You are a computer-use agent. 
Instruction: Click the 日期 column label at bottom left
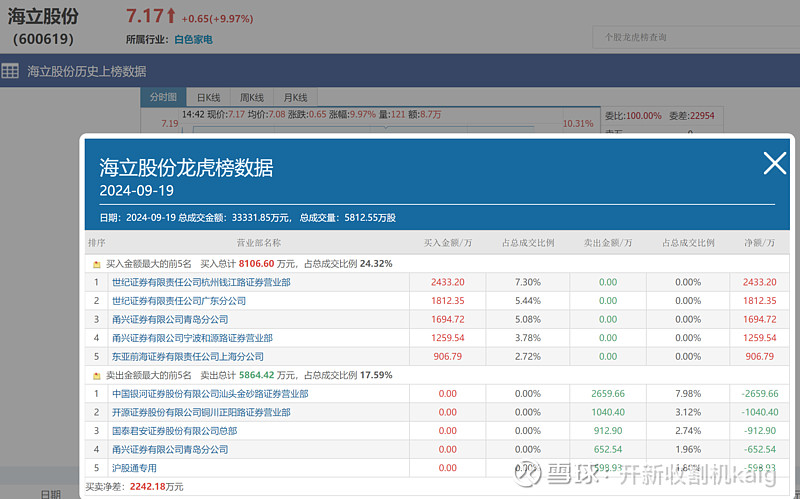51,494
